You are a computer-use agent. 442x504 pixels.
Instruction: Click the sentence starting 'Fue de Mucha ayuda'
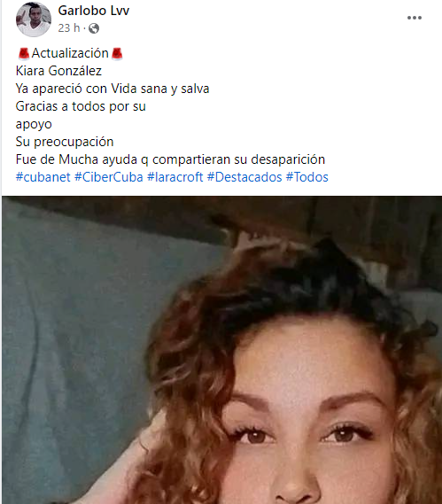point(170,159)
